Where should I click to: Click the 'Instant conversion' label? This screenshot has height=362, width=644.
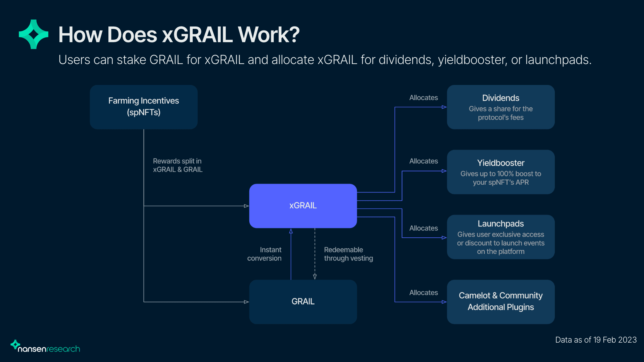(x=265, y=254)
